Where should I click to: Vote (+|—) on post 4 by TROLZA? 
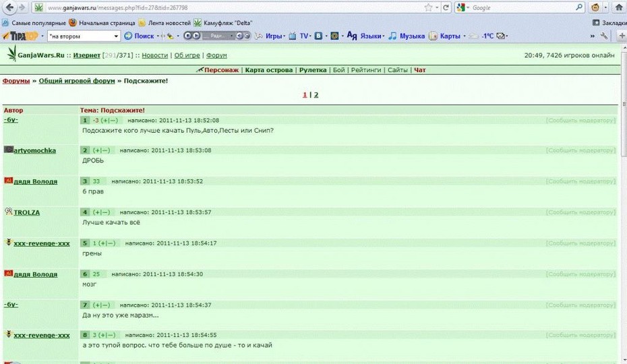pos(102,212)
